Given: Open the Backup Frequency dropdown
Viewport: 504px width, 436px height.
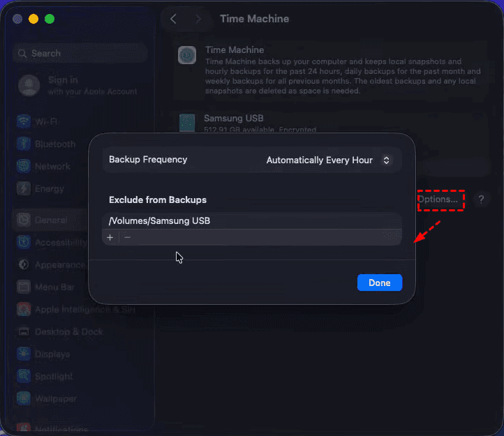Looking at the screenshot, I should (x=329, y=160).
